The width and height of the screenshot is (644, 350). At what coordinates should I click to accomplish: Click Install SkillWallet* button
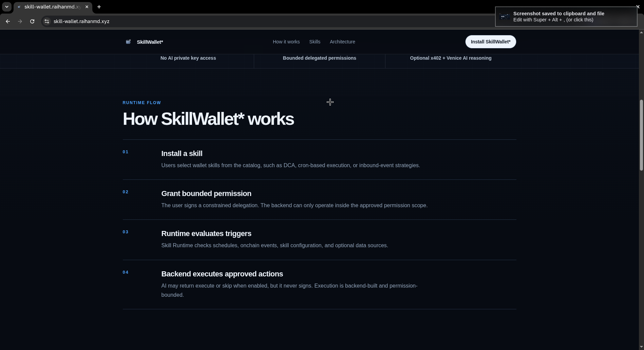coord(490,42)
